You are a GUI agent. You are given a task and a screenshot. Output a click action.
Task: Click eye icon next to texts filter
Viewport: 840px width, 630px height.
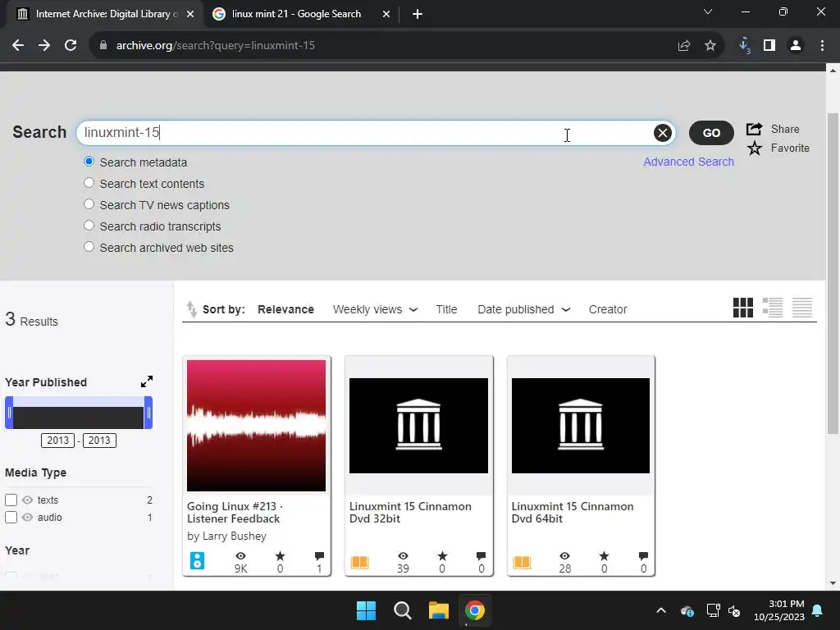[27, 500]
